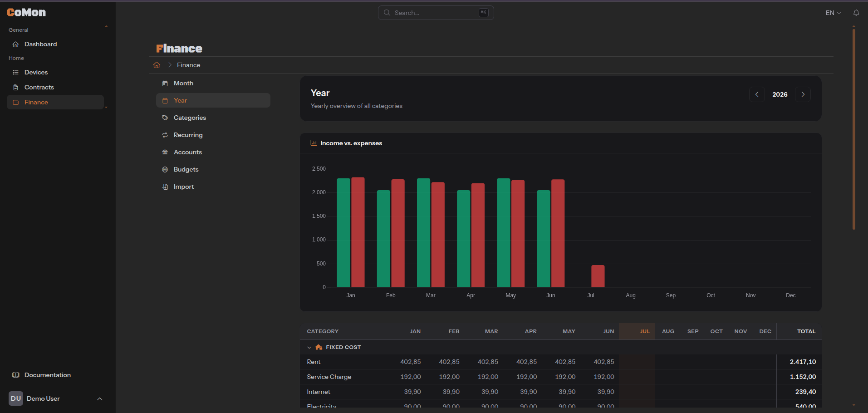Click the Categories tag icon
This screenshot has height=413, width=868.
click(x=165, y=118)
